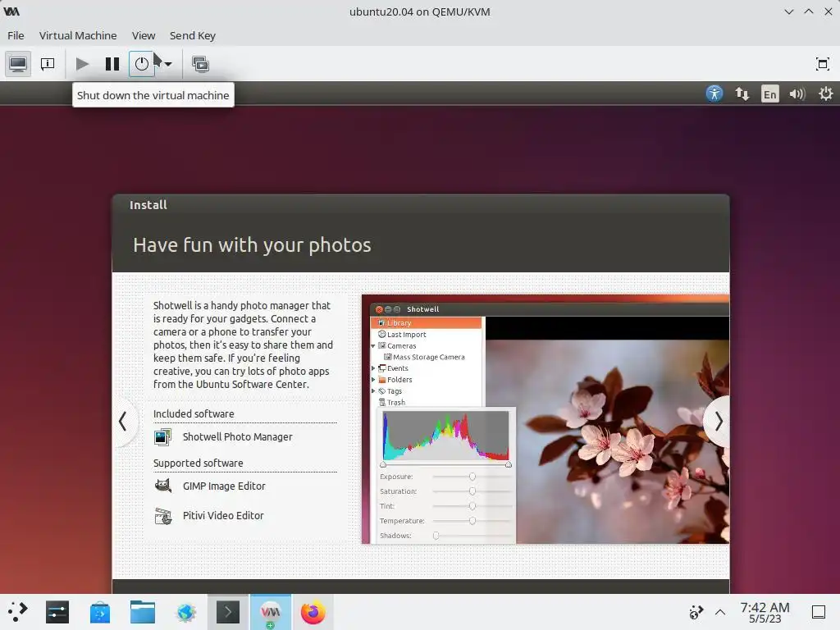Show virtual hardware details
840x630 pixels.
[48, 64]
